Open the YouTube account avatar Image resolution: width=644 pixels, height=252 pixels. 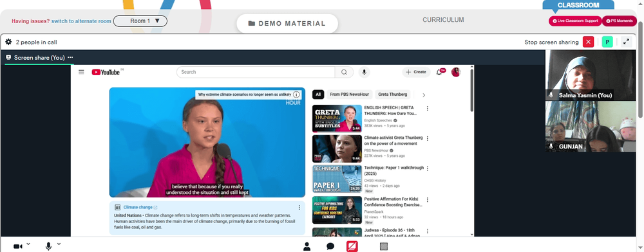455,72
